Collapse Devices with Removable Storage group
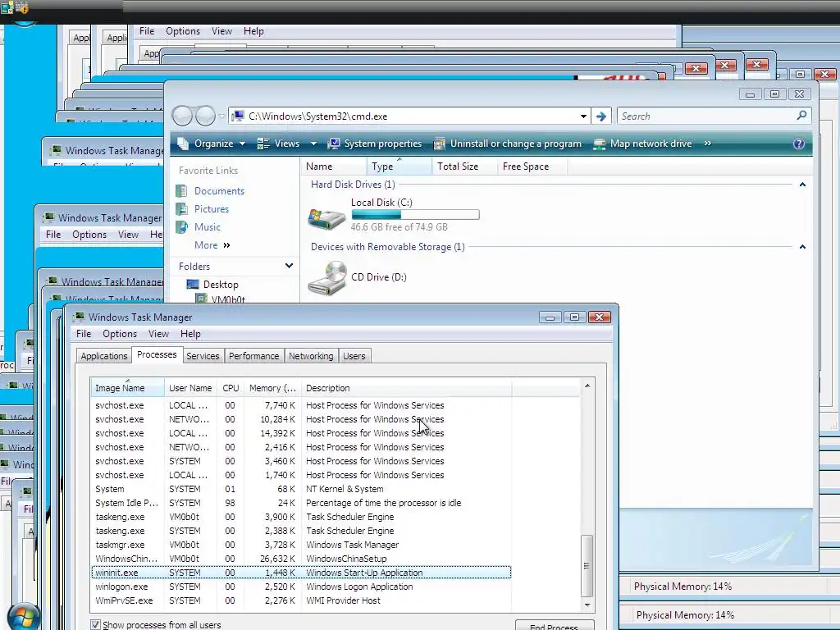840x630 pixels. [802, 247]
